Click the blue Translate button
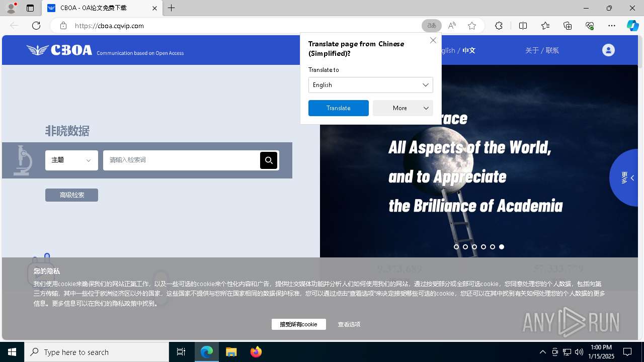The image size is (644, 362). click(339, 108)
